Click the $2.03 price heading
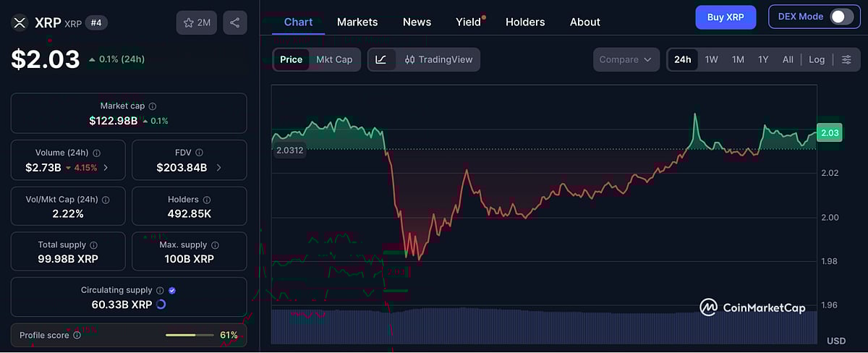Screen dimensions: 868x353 [x=45, y=59]
